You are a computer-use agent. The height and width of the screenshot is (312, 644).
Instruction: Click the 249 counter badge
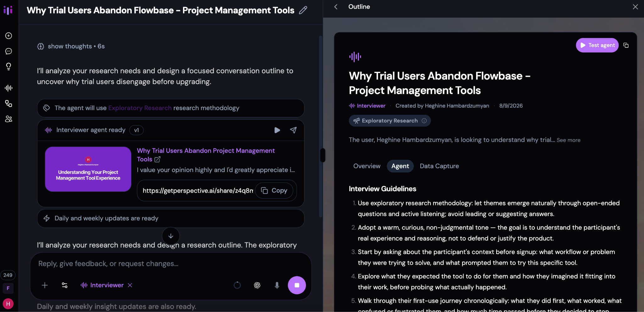(8, 275)
